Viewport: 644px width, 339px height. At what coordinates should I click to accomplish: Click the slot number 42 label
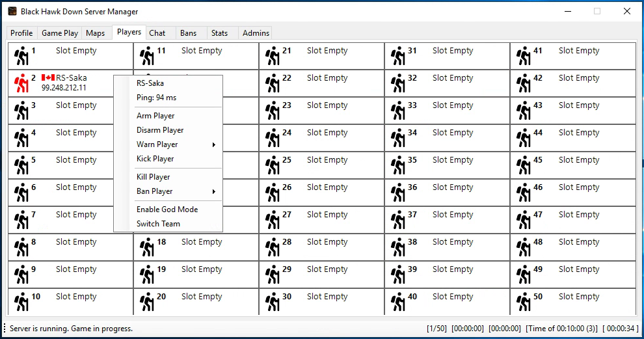pyautogui.click(x=537, y=78)
